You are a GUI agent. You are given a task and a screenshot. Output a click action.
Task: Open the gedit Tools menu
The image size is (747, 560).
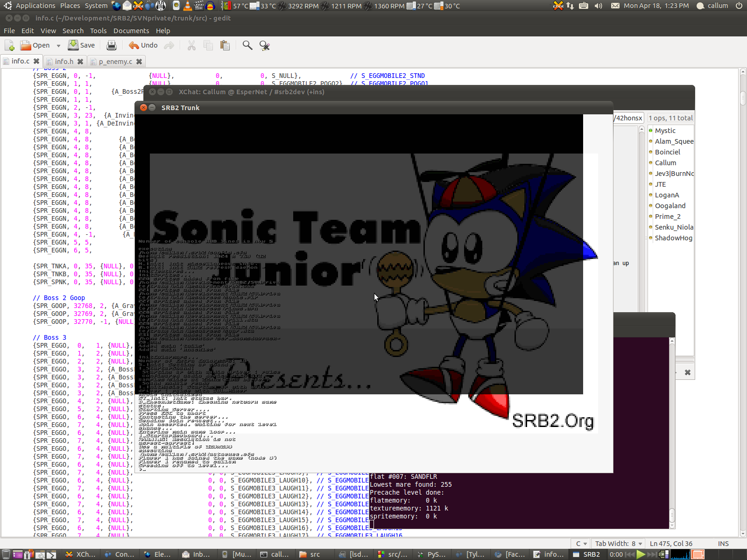click(98, 31)
